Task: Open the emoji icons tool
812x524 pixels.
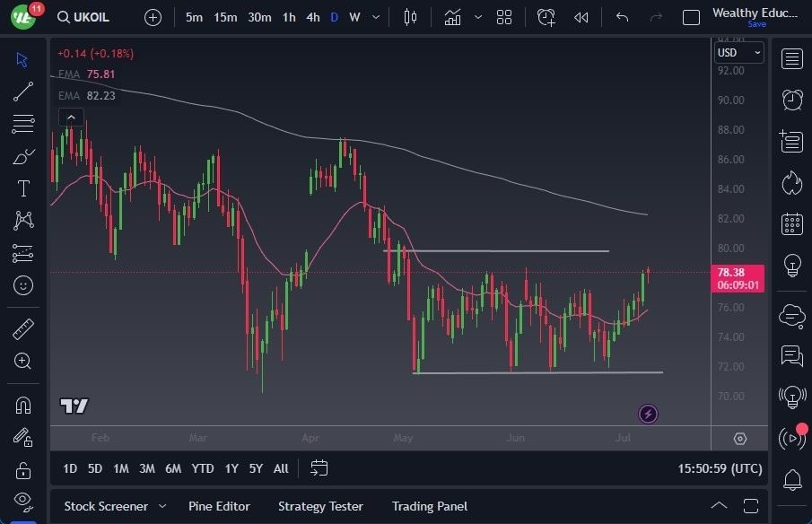Action: click(23, 285)
